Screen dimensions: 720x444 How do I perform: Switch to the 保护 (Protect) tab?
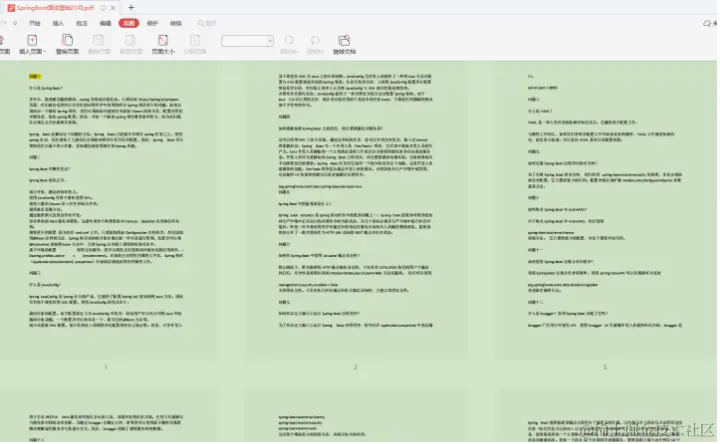(152, 23)
